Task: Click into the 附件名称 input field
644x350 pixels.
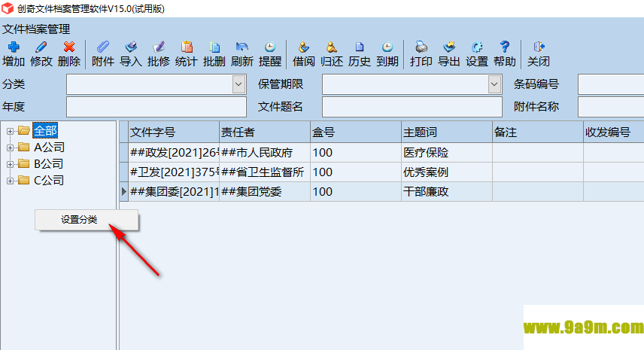Action: (x=611, y=107)
